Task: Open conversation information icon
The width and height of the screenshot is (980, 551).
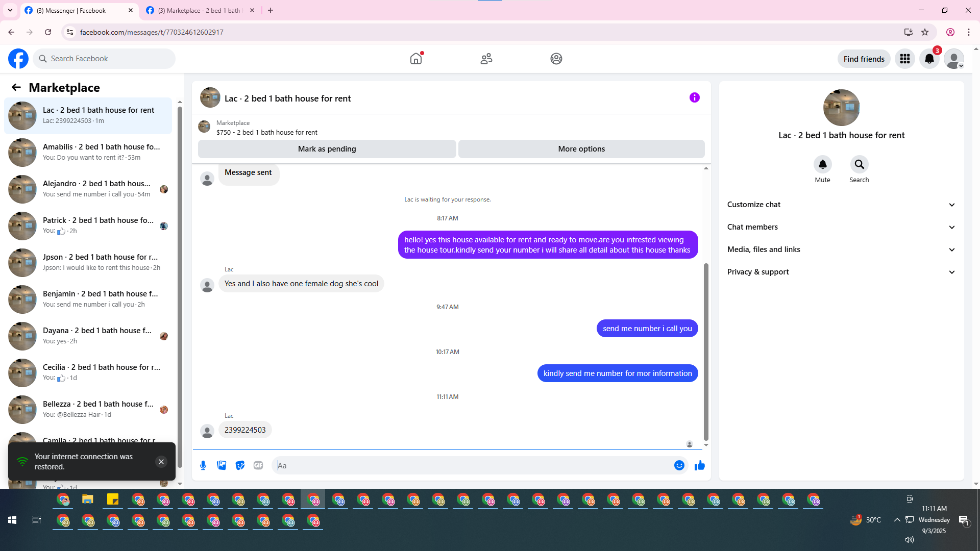Action: (695, 97)
